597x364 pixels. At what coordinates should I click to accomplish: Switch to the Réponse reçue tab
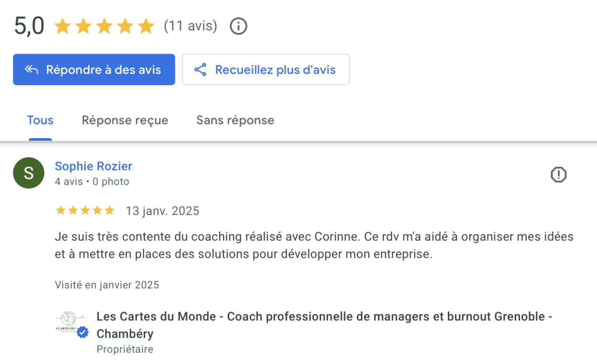125,120
